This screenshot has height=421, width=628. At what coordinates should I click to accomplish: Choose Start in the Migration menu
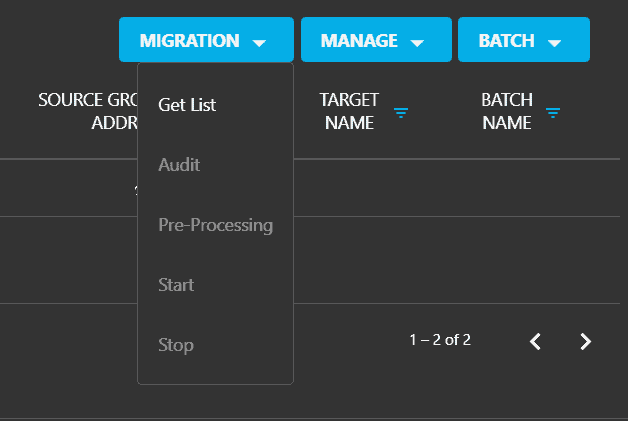[x=176, y=285]
